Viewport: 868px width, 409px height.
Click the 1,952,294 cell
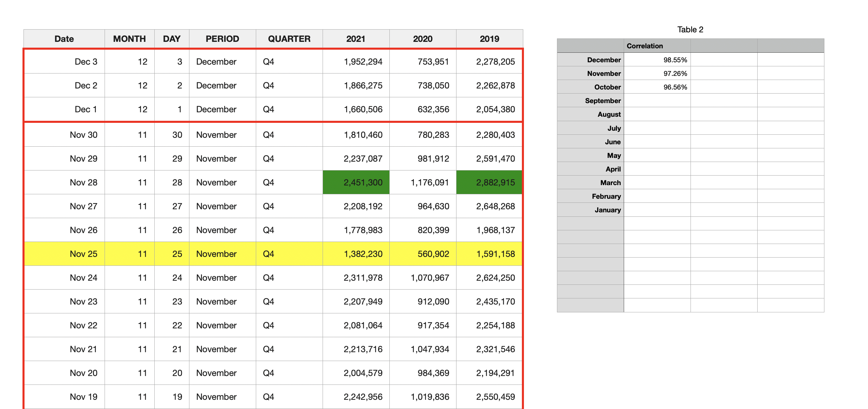[356, 62]
